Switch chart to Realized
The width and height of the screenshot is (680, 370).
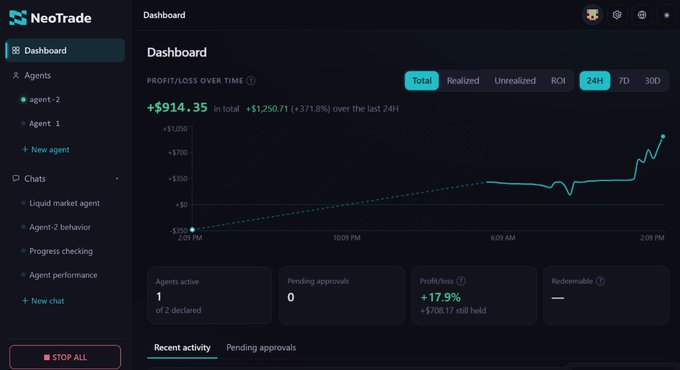point(463,81)
